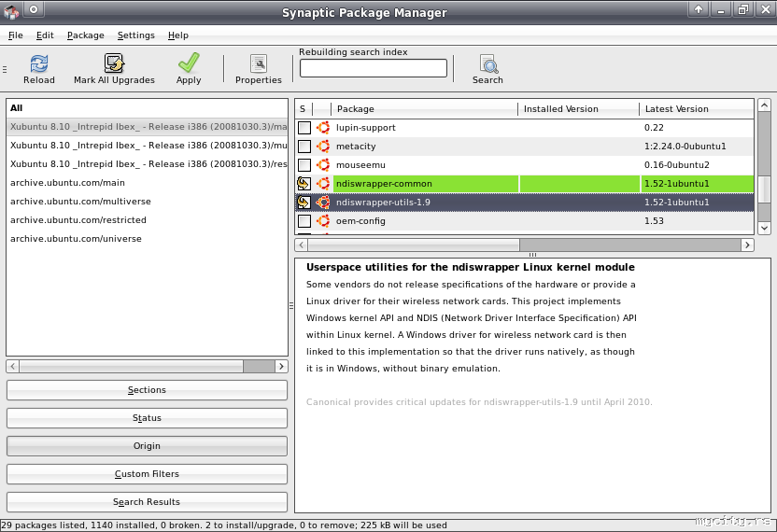Select the ndiswrapper-common package name

tap(384, 184)
